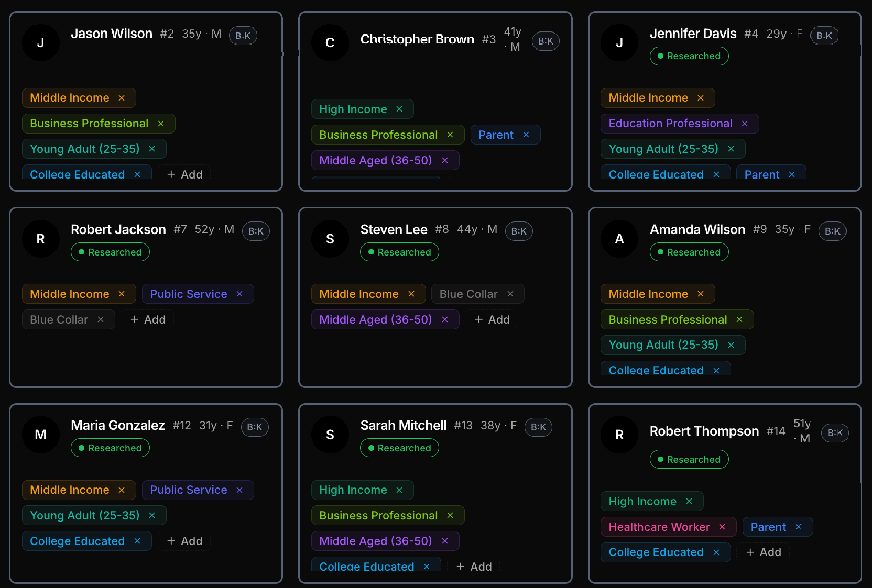
Task: Remove High Income tag from Sarah Mitchell
Action: pyautogui.click(x=399, y=490)
